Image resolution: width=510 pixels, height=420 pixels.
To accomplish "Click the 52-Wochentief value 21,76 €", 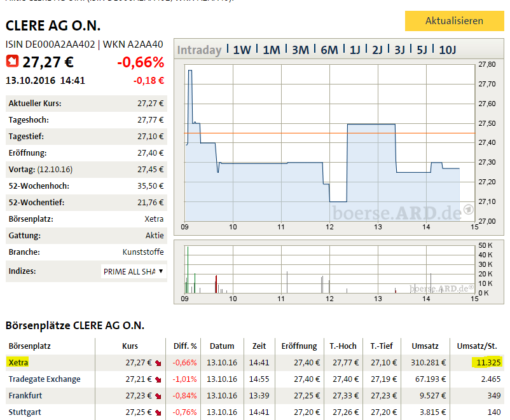I will 150,203.
